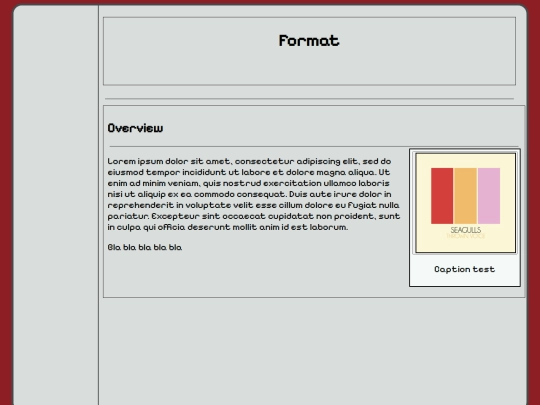The height and width of the screenshot is (405, 540).
Task: Click the "Bla bla bla bla bla." line
Action: tap(145, 247)
